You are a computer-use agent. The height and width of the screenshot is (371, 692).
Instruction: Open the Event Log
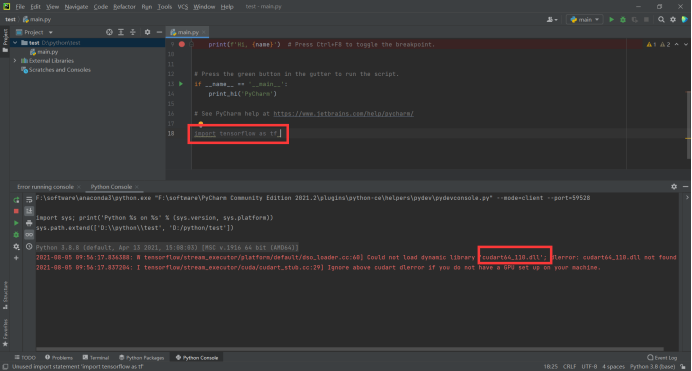[662, 358]
